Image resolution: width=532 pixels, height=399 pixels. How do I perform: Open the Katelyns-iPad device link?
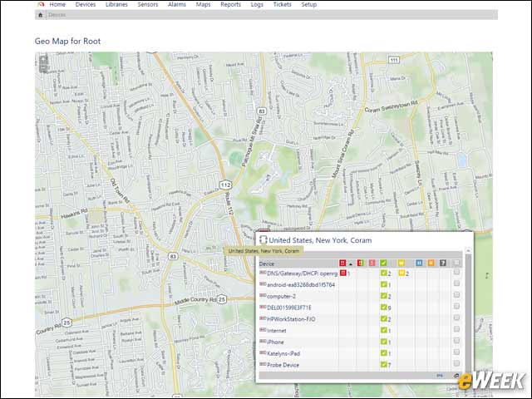tap(283, 353)
